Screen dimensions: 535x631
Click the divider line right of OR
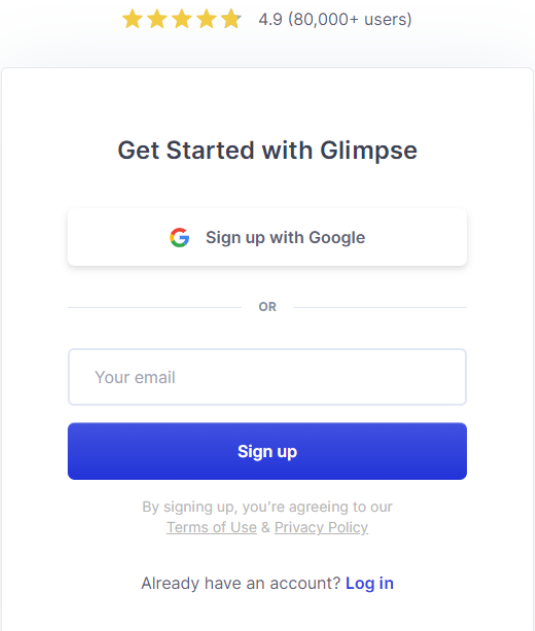click(x=380, y=307)
